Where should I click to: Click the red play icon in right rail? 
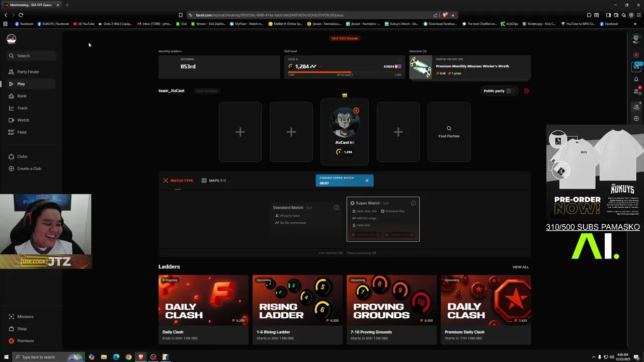[636, 54]
